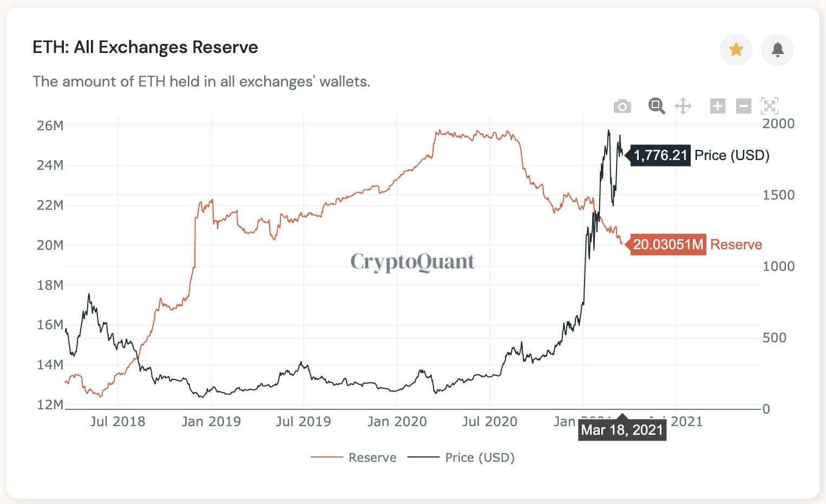Zoom out using the minus icon
Image resolution: width=826 pixels, height=504 pixels.
743,105
